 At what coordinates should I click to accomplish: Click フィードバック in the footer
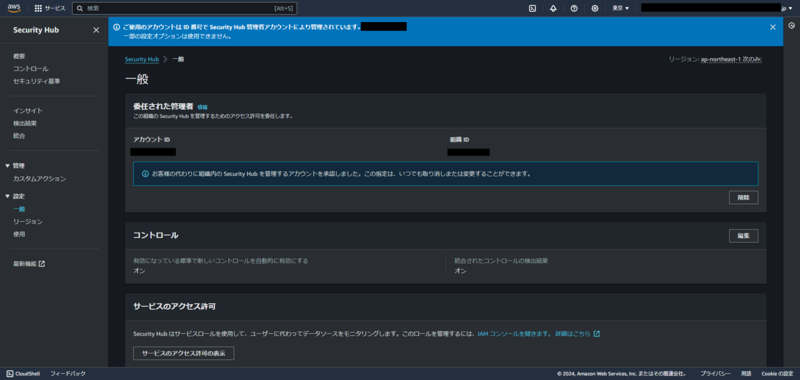(68, 374)
